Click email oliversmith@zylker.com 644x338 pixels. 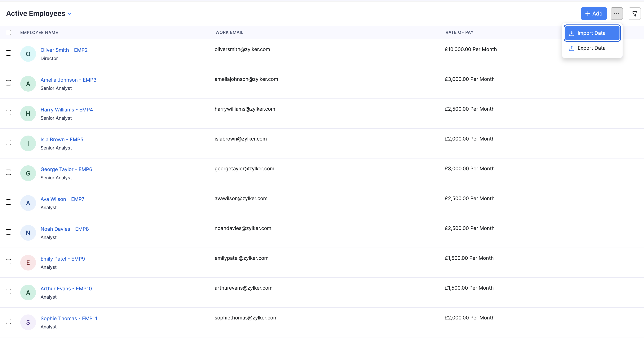tap(242, 49)
